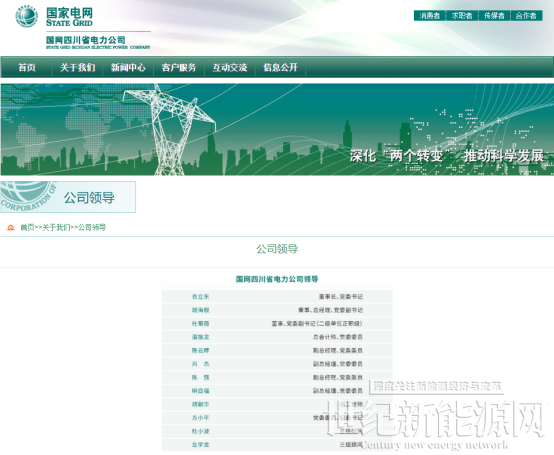
Task: Open leader name 方小平 in the table
Action: pyautogui.click(x=200, y=418)
